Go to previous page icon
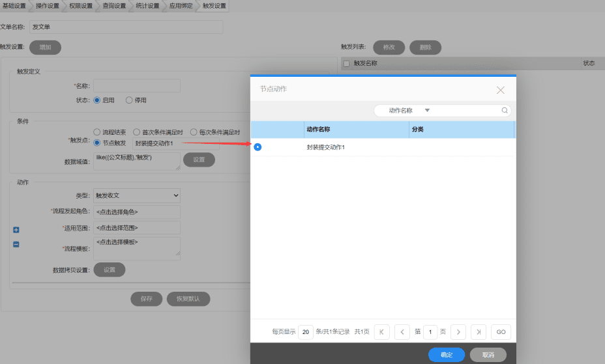The height and width of the screenshot is (364, 605). point(402,332)
